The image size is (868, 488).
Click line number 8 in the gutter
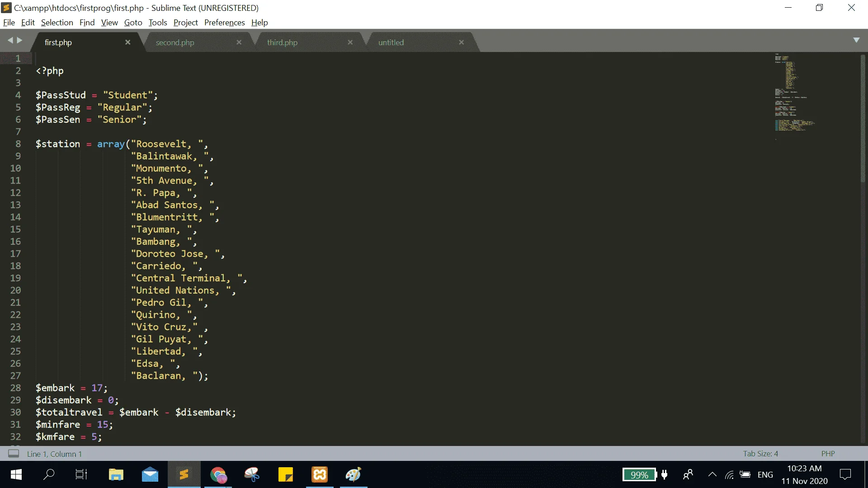(18, 144)
